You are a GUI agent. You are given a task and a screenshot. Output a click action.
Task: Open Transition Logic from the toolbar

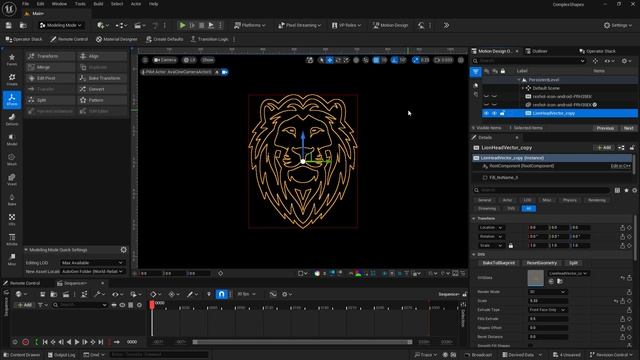tap(209, 39)
